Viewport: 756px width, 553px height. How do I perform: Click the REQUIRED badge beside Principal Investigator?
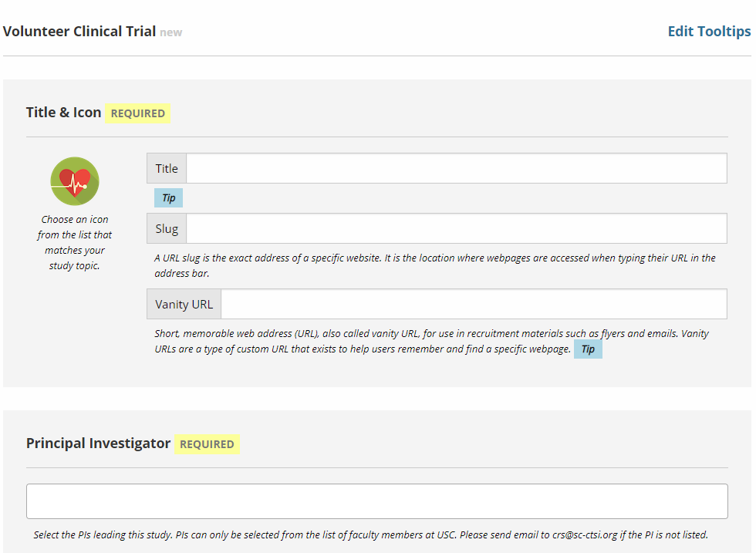pyautogui.click(x=207, y=444)
